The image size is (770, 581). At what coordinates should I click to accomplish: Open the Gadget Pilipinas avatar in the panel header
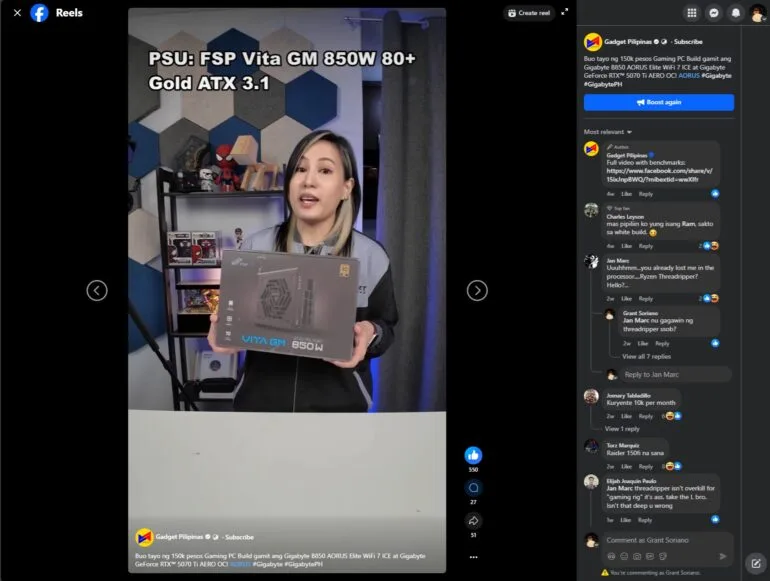[593, 42]
